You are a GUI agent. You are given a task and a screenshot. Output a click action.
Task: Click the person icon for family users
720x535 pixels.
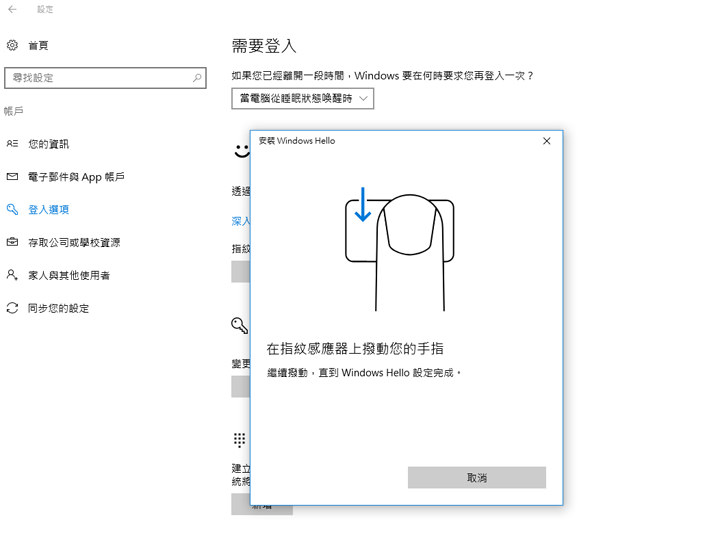point(12,275)
